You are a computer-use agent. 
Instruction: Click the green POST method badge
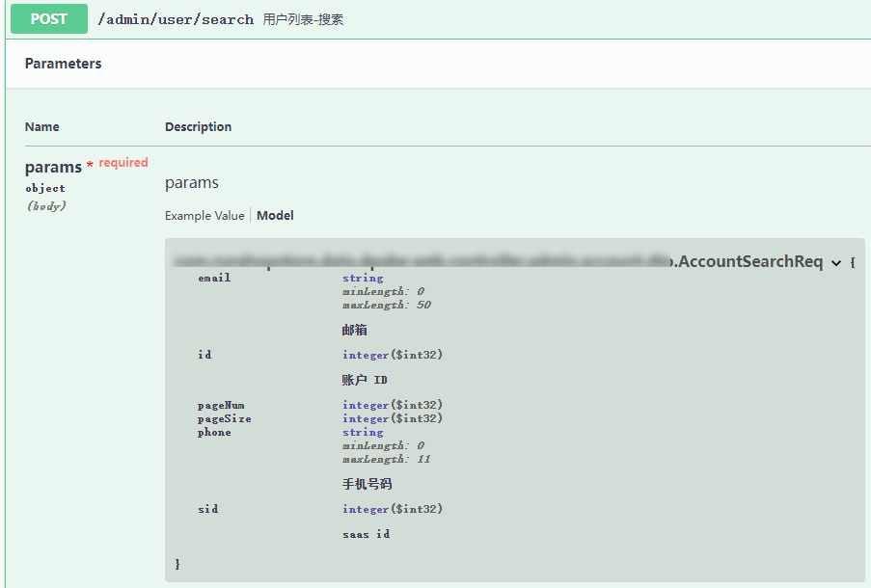(49, 19)
